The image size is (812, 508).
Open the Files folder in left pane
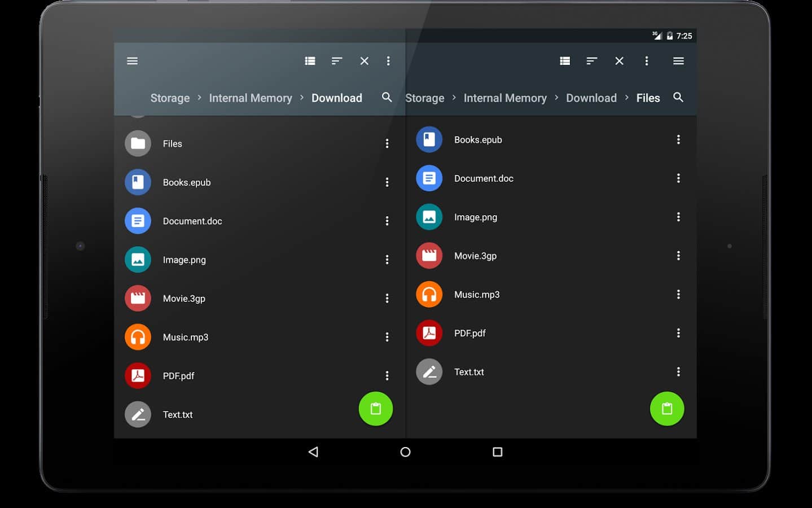173,144
